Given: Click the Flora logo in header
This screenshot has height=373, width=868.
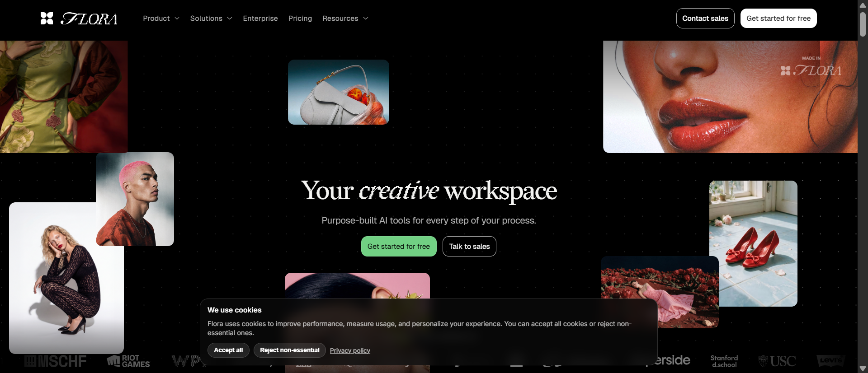Looking at the screenshot, I should (79, 19).
